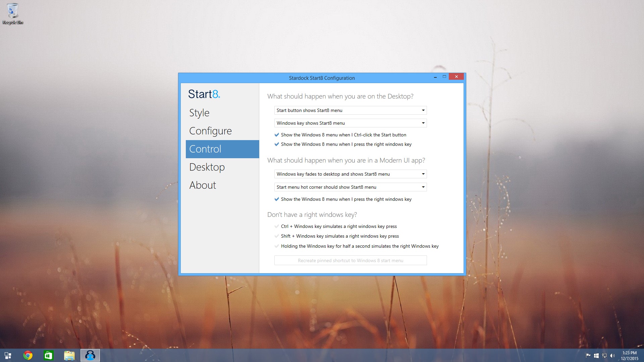Switch to the Desktop section
The image size is (644, 362).
(x=222, y=167)
